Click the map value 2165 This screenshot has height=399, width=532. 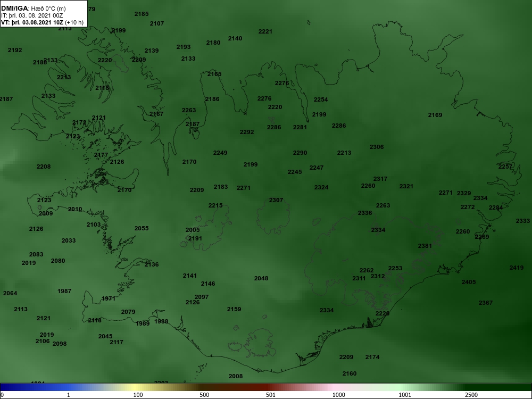click(214, 73)
